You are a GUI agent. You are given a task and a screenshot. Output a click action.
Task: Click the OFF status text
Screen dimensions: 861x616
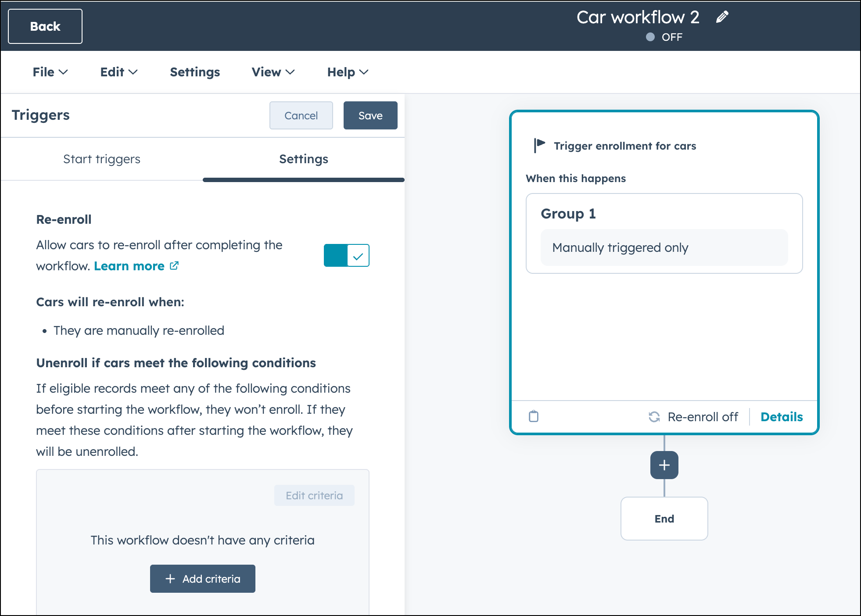click(672, 37)
